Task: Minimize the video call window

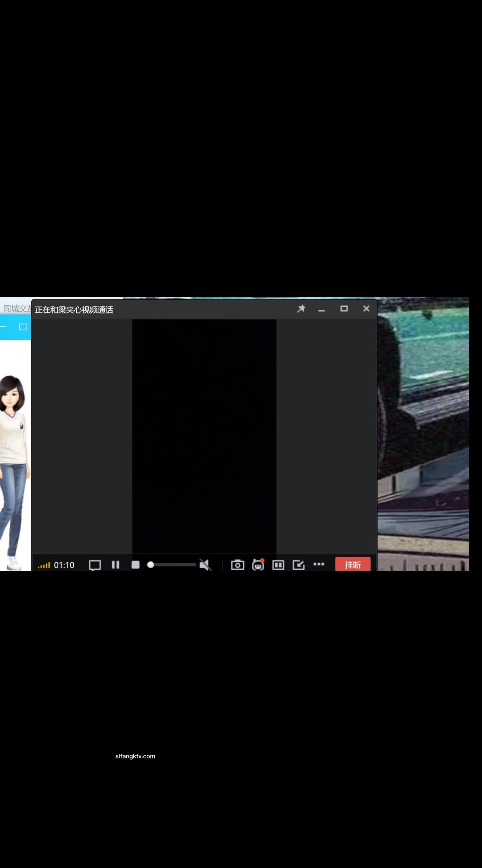Action: point(322,309)
